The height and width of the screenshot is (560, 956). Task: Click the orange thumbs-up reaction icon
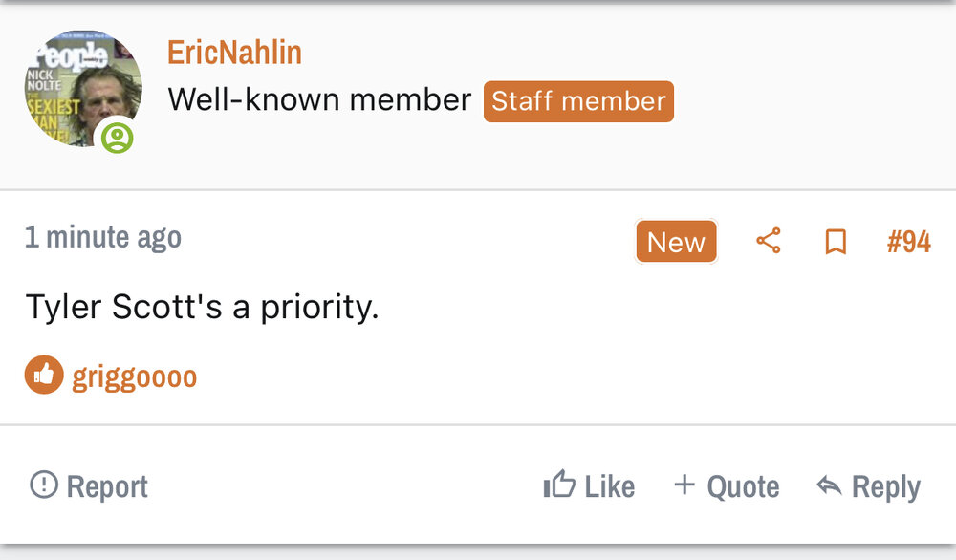tap(44, 376)
